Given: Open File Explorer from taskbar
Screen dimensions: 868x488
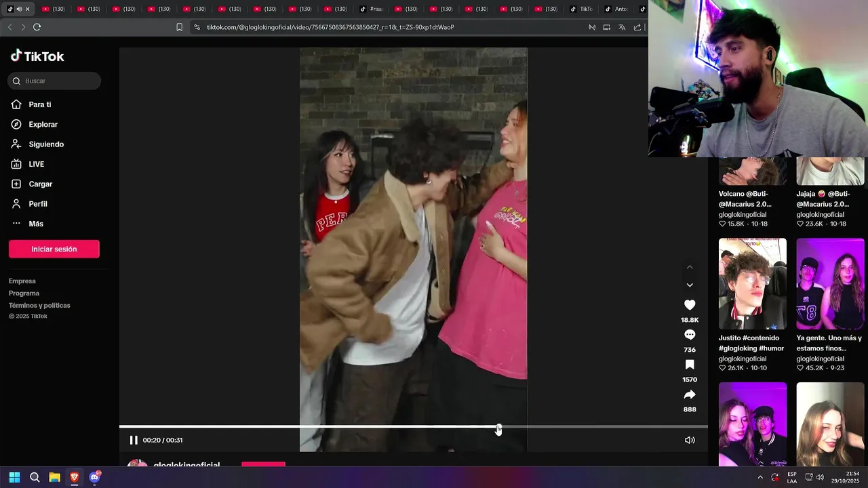Looking at the screenshot, I should pos(55,477).
